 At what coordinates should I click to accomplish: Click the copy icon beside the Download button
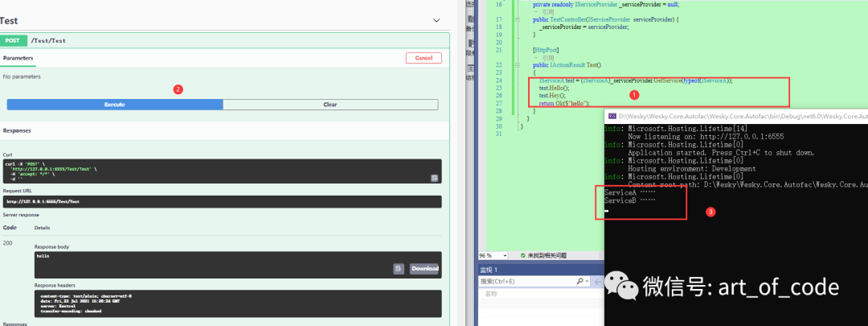point(399,269)
